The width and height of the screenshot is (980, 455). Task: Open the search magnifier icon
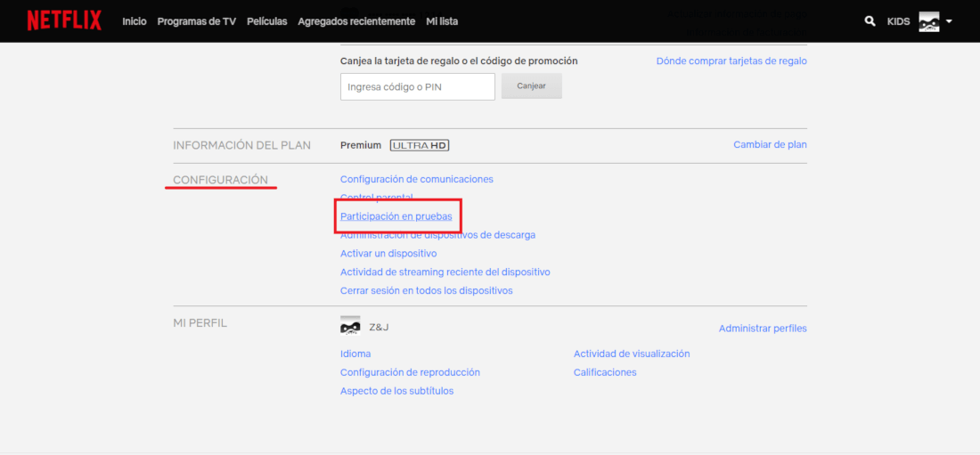870,21
